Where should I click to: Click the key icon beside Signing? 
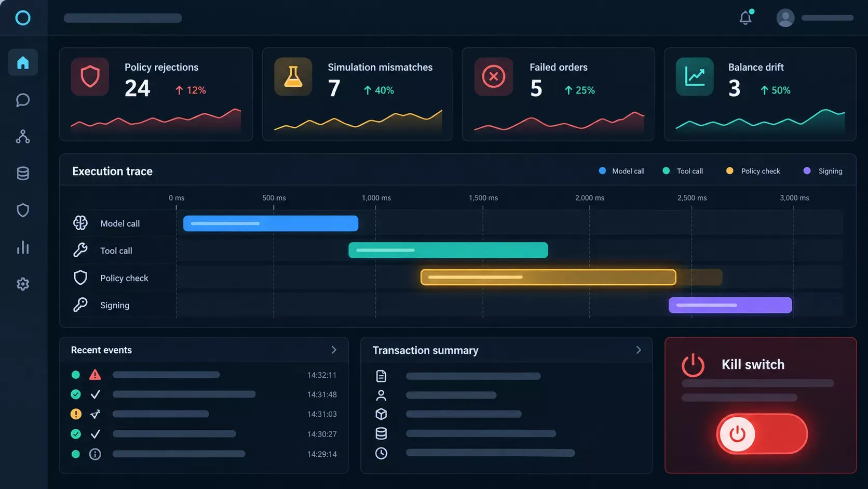(80, 305)
